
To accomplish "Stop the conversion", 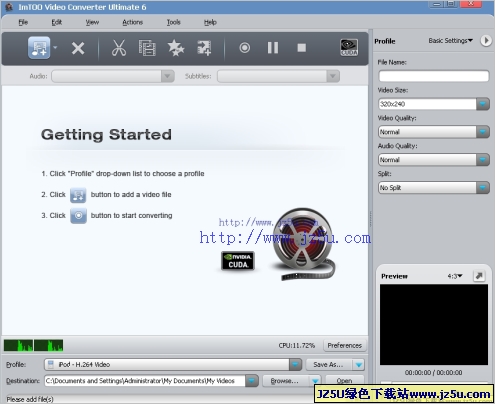I will pyautogui.click(x=302, y=48).
